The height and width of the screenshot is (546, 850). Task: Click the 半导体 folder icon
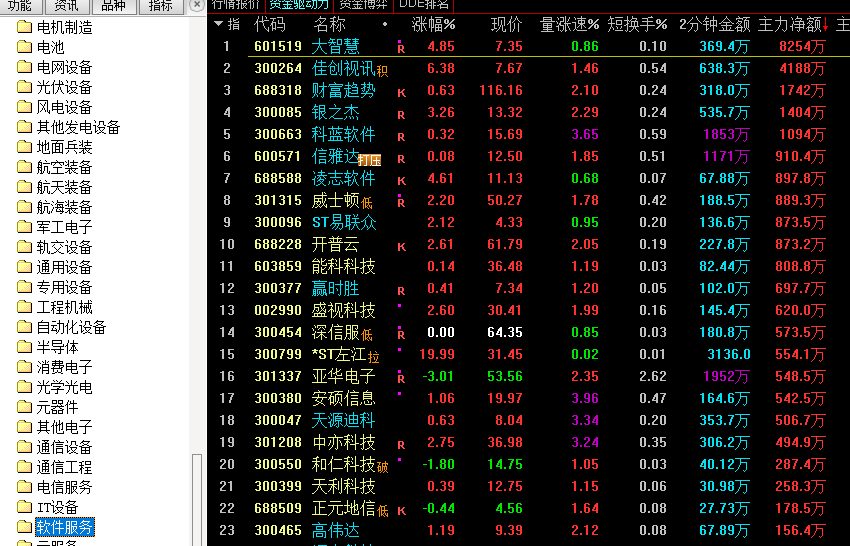coord(24,347)
